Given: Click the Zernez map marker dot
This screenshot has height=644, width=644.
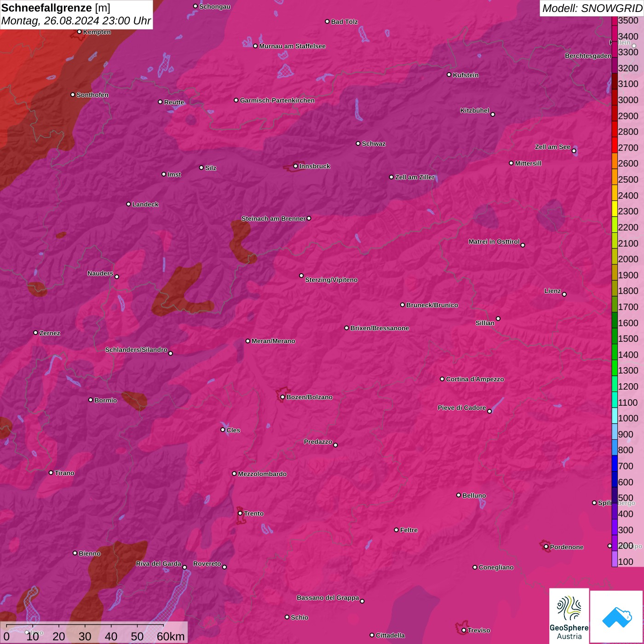Looking at the screenshot, I should coord(35,333).
